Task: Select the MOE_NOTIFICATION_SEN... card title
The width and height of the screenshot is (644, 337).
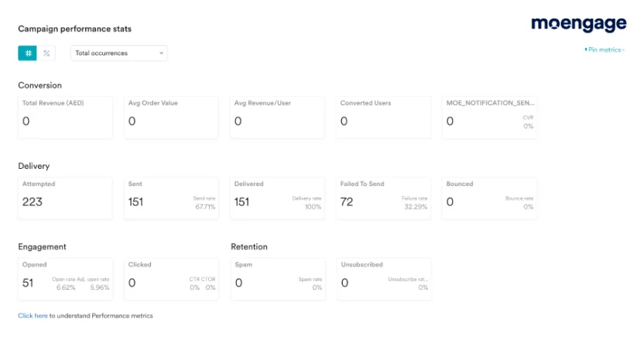Action: 491,103
